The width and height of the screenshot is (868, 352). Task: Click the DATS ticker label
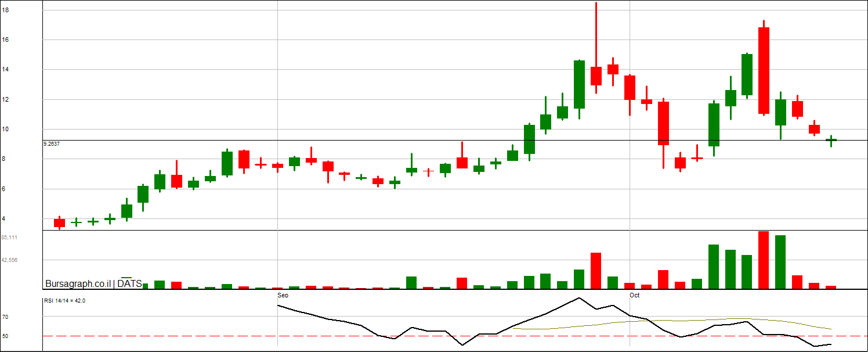[x=130, y=284]
